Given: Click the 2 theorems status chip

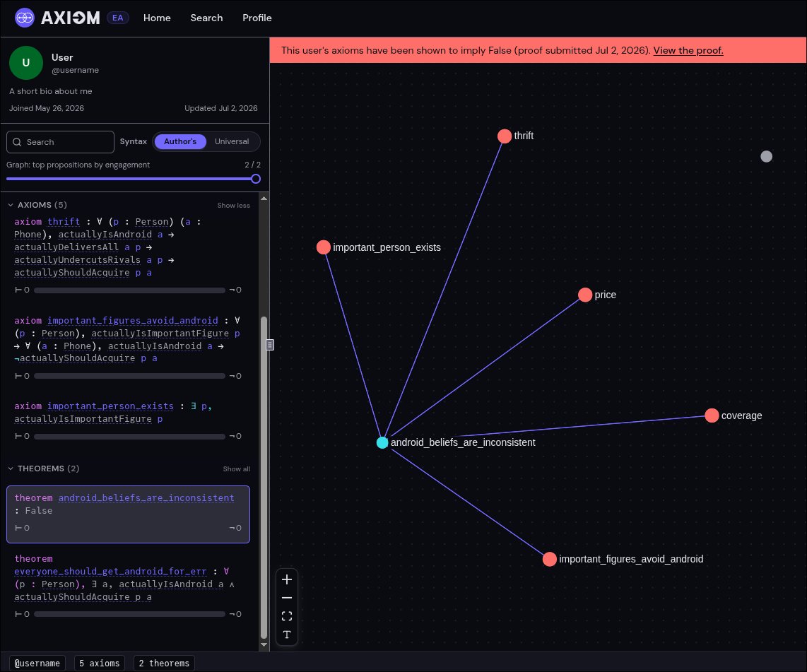Looking at the screenshot, I should point(164,664).
